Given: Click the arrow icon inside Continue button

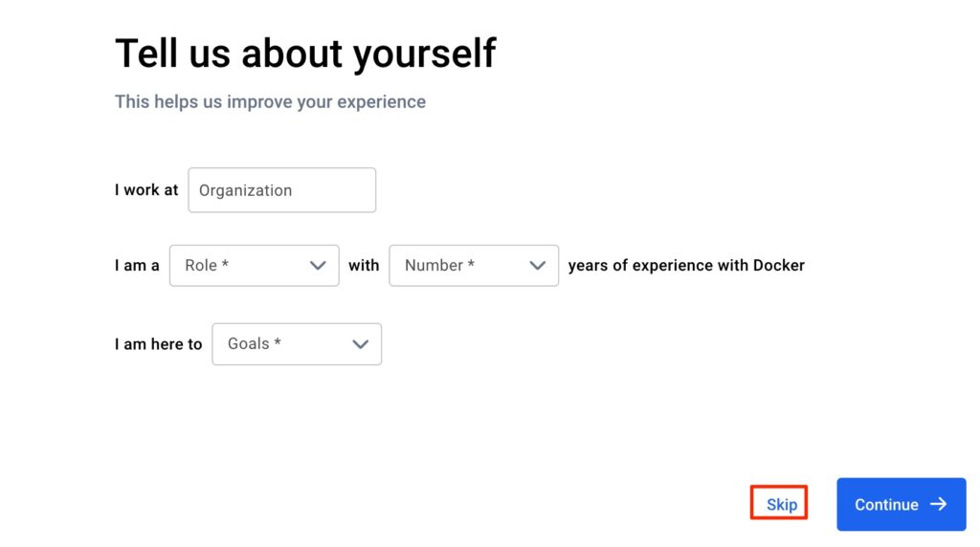Looking at the screenshot, I should [x=939, y=504].
